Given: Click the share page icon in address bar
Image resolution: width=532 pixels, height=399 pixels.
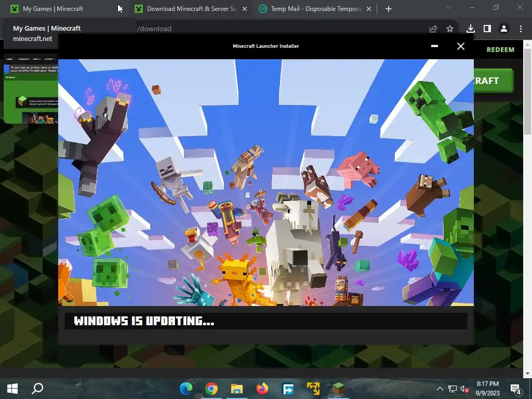Looking at the screenshot, I should 433,29.
